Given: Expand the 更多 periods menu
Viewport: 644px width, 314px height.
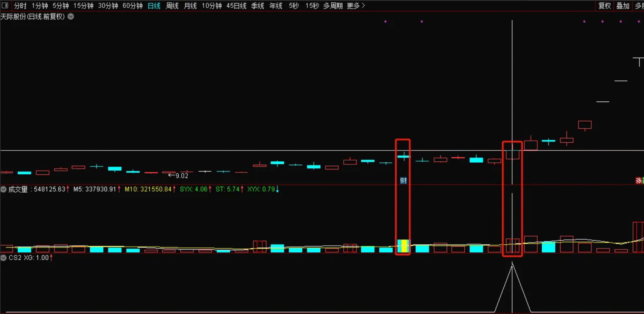Looking at the screenshot, I should [x=356, y=6].
